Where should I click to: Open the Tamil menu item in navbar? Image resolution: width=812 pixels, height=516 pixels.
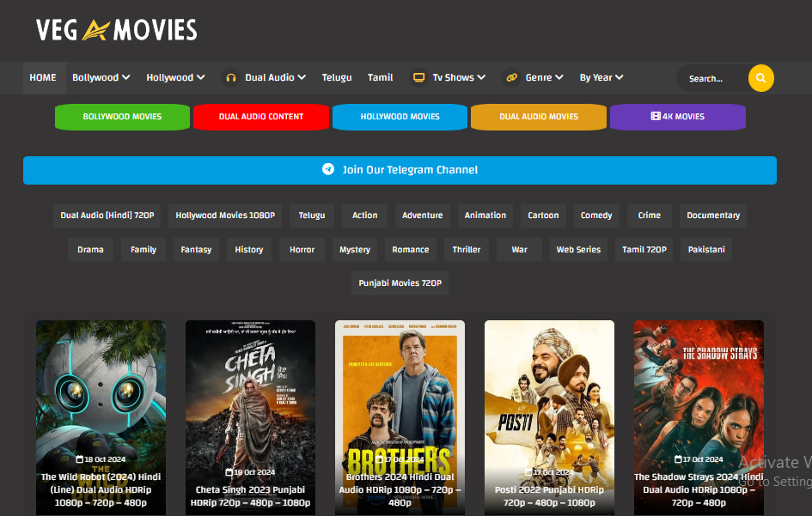click(x=380, y=77)
